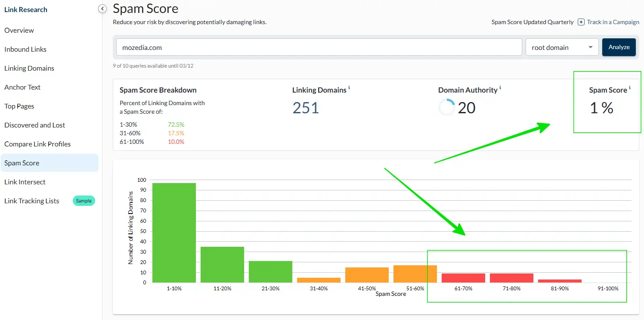Click the Sample badge on Link Tracking Lists
This screenshot has width=644, height=320.
pos(84,201)
